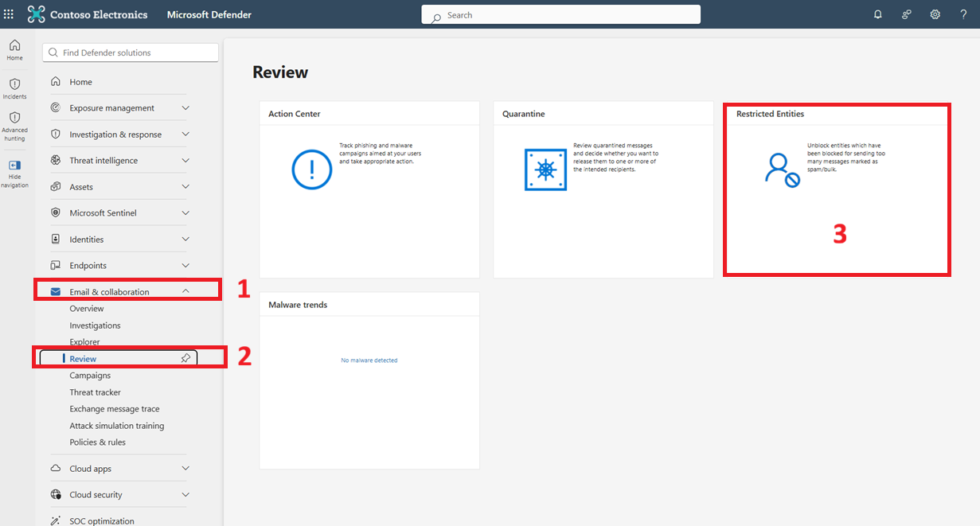Open the Action Center card title

295,114
